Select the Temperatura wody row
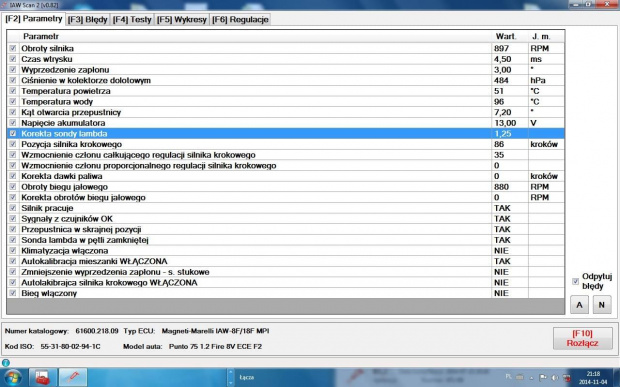This screenshot has width=620, height=387. point(285,102)
